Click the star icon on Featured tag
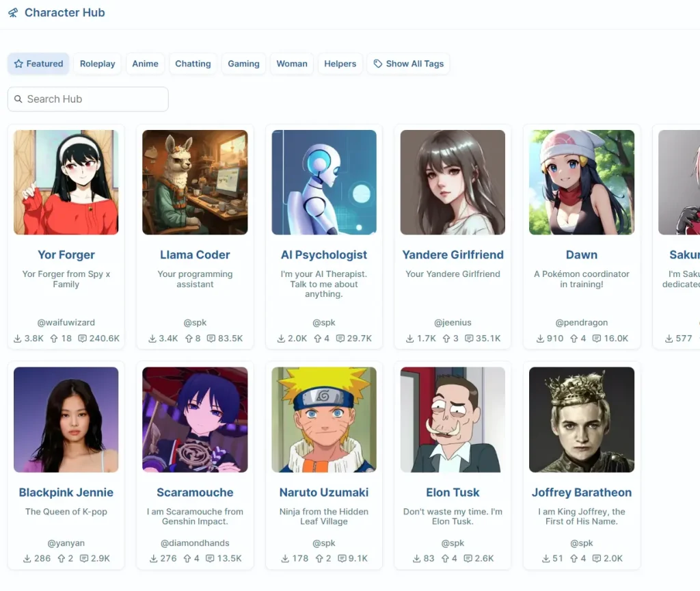Image resolution: width=700 pixels, height=591 pixels. pyautogui.click(x=18, y=64)
